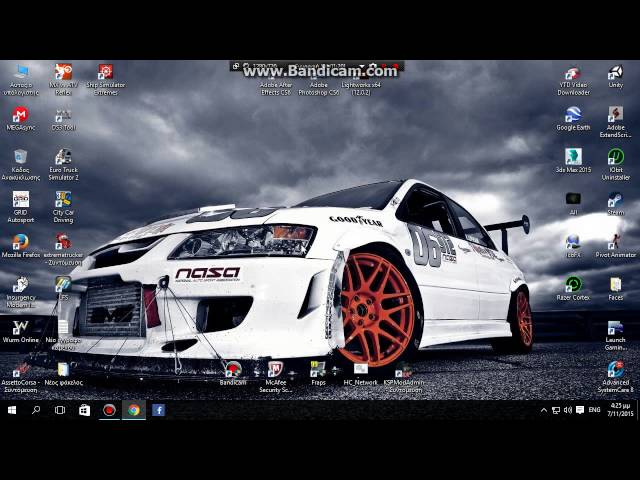Viewport: 640px width, 480px height.
Task: Open the volume control tray icon
Action: pos(568,410)
